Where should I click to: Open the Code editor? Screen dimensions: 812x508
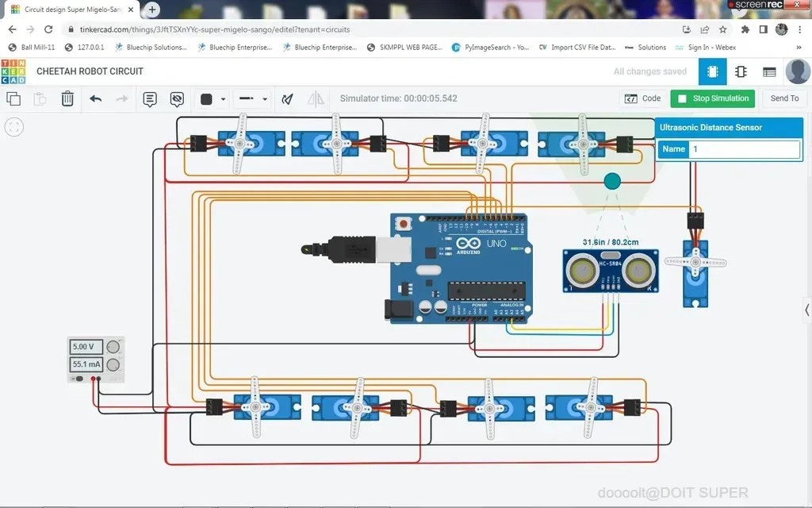(x=642, y=98)
